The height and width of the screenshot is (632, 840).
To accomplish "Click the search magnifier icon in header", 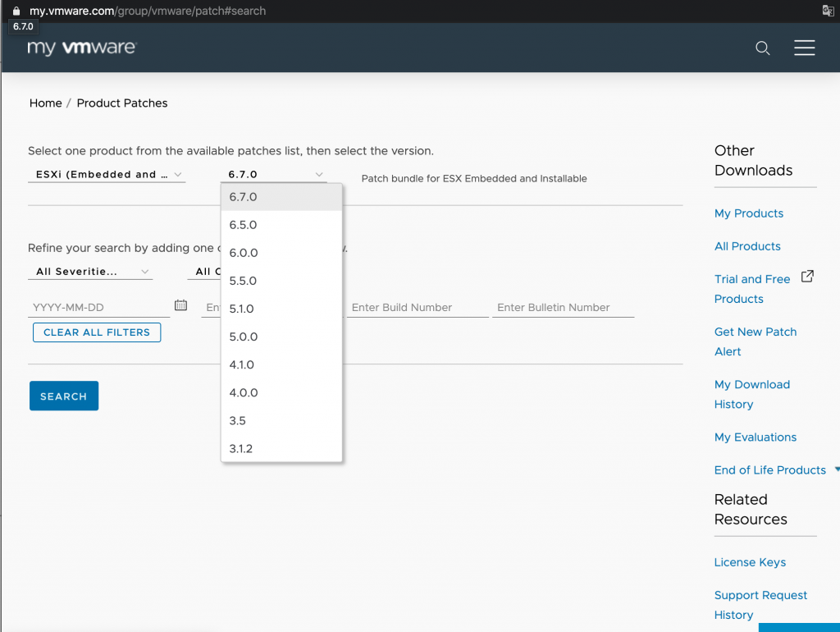I will pyautogui.click(x=762, y=48).
